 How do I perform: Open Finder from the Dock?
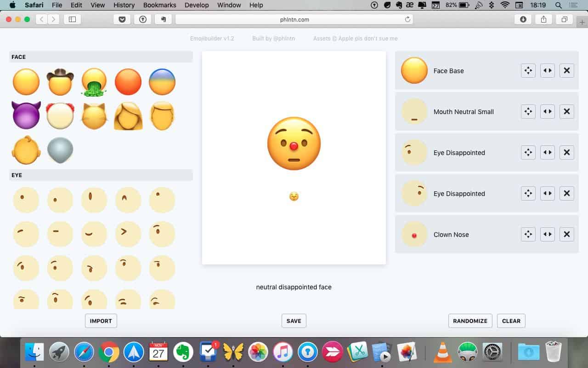point(34,352)
